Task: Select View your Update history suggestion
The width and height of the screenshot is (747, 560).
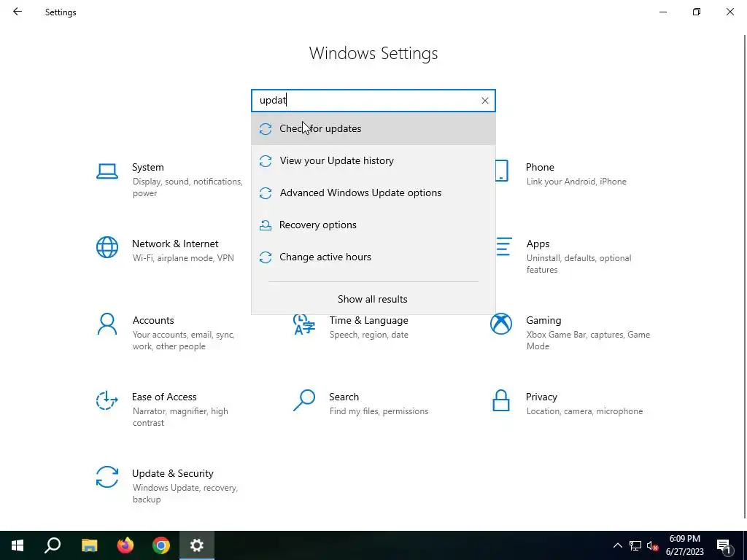Action: point(373,161)
